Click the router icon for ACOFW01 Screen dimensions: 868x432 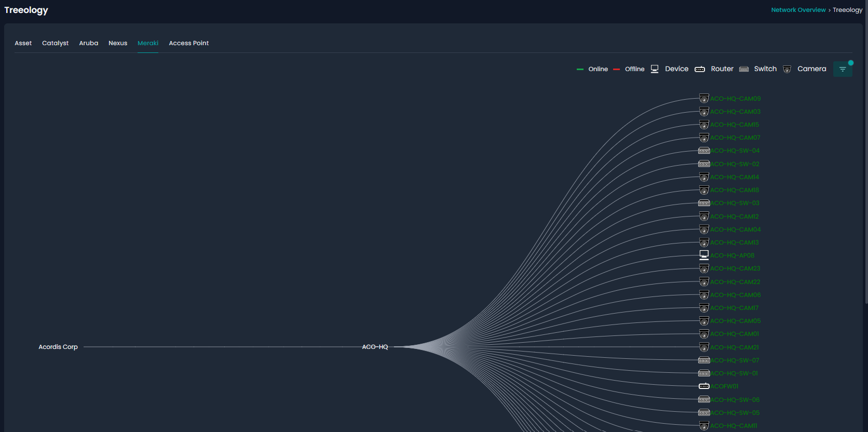coord(704,386)
